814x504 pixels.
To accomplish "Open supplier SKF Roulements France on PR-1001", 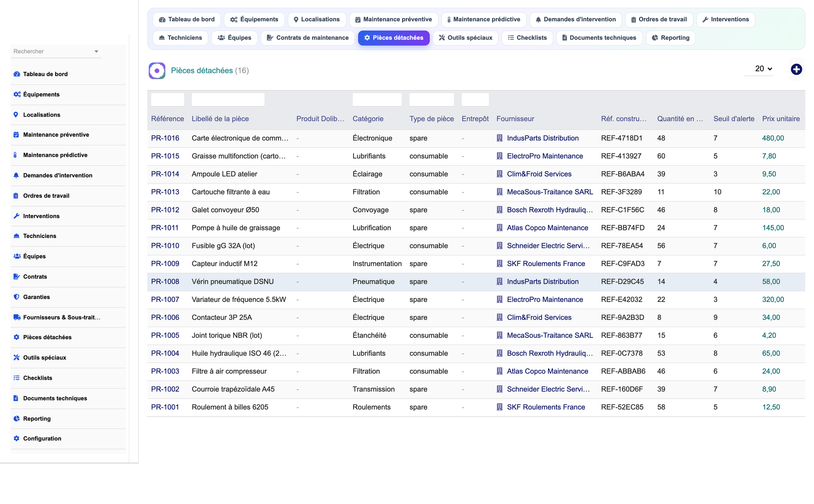I will pyautogui.click(x=546, y=407).
